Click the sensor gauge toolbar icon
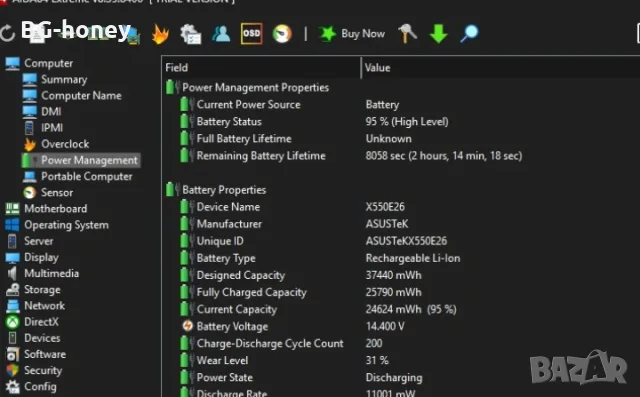The height and width of the screenshot is (397, 640). pos(282,33)
